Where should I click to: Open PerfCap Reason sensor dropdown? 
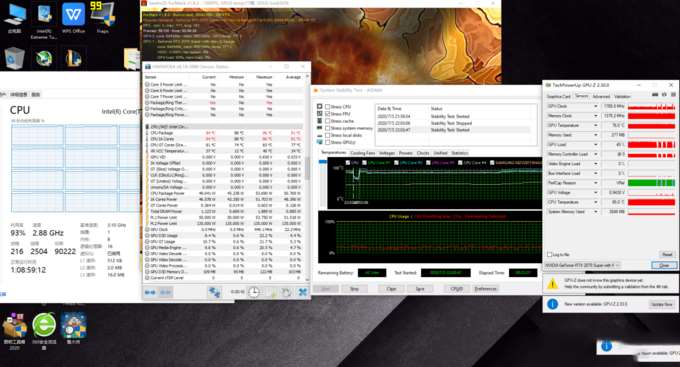[596, 183]
